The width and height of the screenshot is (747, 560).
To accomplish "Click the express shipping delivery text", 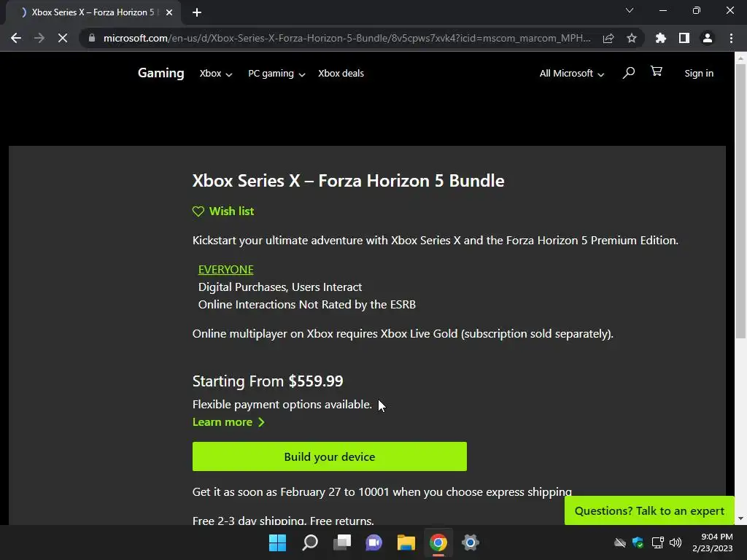I will pyautogui.click(x=382, y=492).
